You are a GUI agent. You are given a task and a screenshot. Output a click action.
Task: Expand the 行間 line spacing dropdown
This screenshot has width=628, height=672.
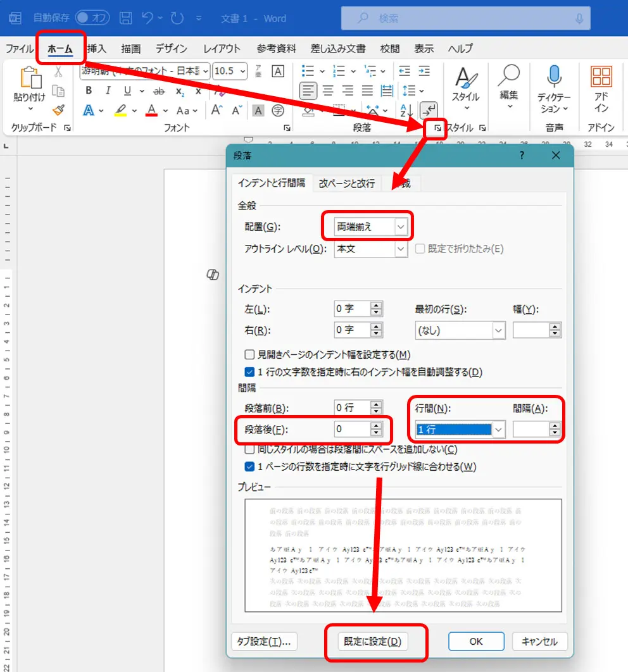click(x=460, y=430)
